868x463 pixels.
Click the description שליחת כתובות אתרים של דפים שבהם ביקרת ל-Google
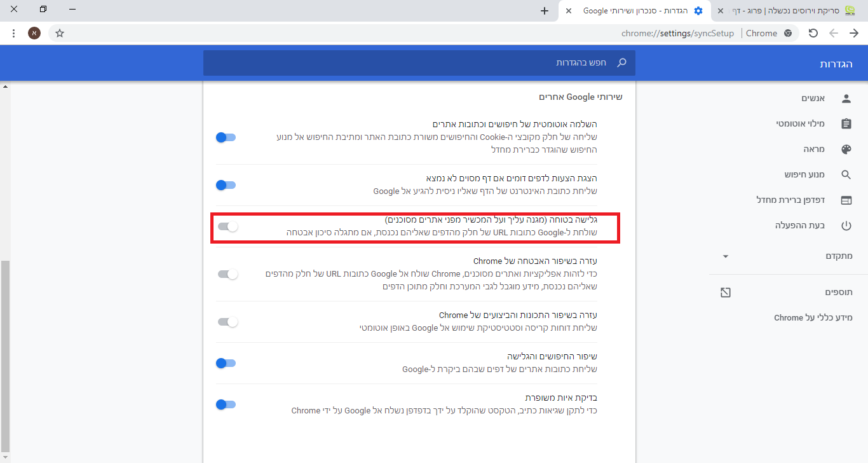[499, 369]
